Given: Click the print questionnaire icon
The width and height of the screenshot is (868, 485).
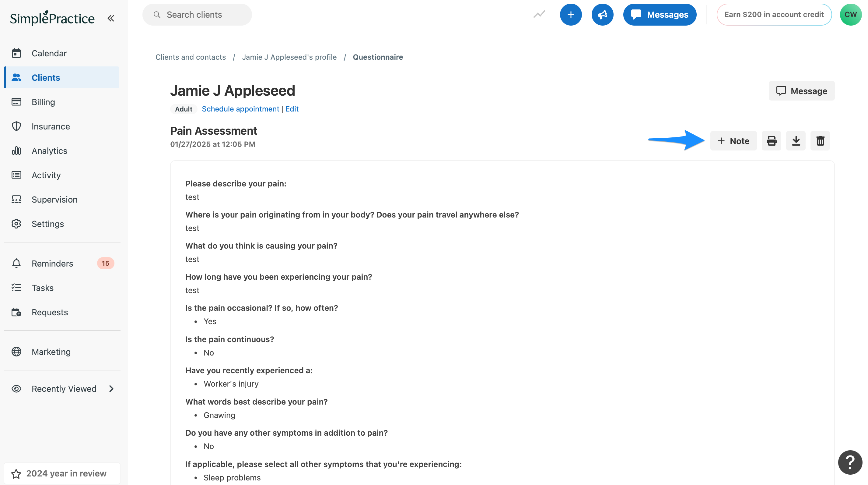Looking at the screenshot, I should pyautogui.click(x=771, y=141).
